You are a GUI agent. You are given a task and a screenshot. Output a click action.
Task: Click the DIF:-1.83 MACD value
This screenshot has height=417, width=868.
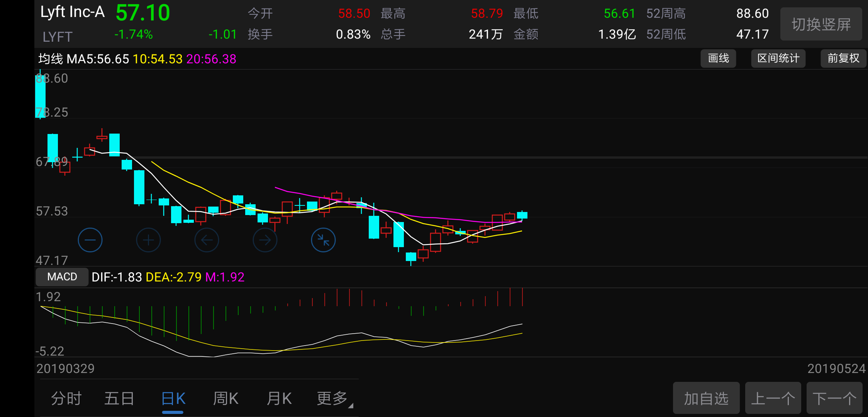click(x=117, y=277)
